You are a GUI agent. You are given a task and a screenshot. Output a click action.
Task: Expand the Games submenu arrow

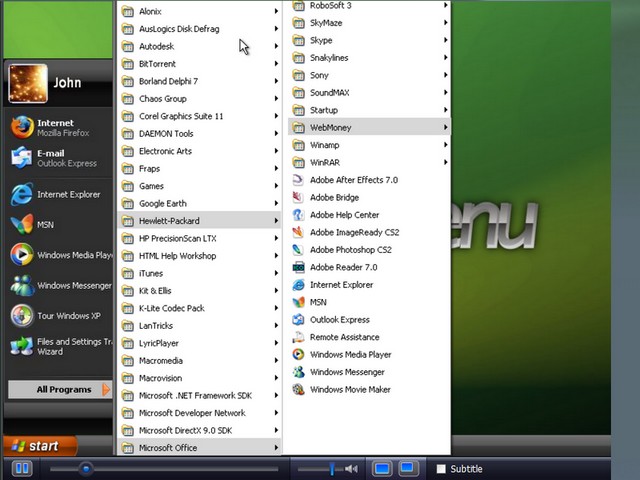coord(276,186)
